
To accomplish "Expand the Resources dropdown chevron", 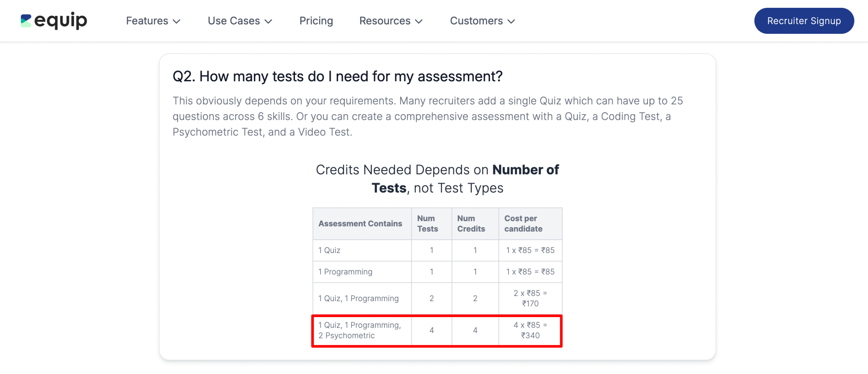I will 419,21.
